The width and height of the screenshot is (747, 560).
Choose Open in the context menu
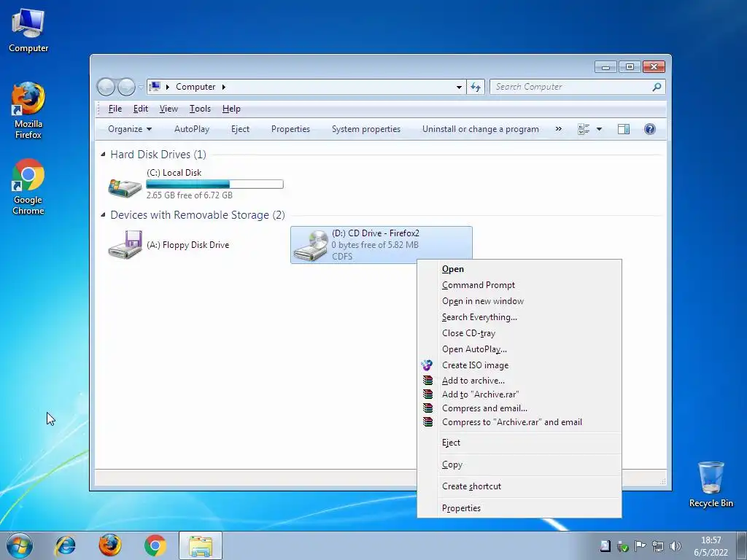click(519, 269)
